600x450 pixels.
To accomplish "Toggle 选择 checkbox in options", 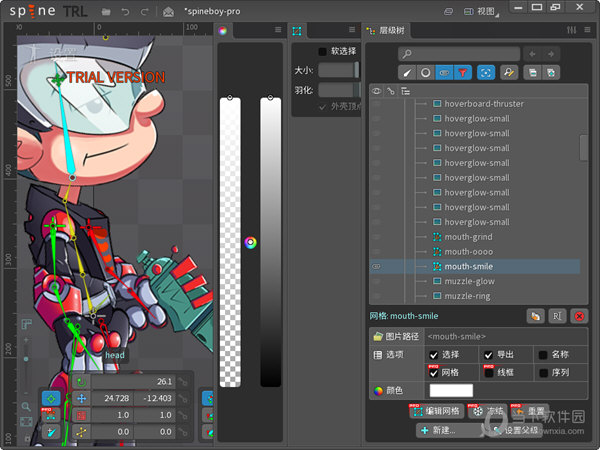I will tap(434, 355).
